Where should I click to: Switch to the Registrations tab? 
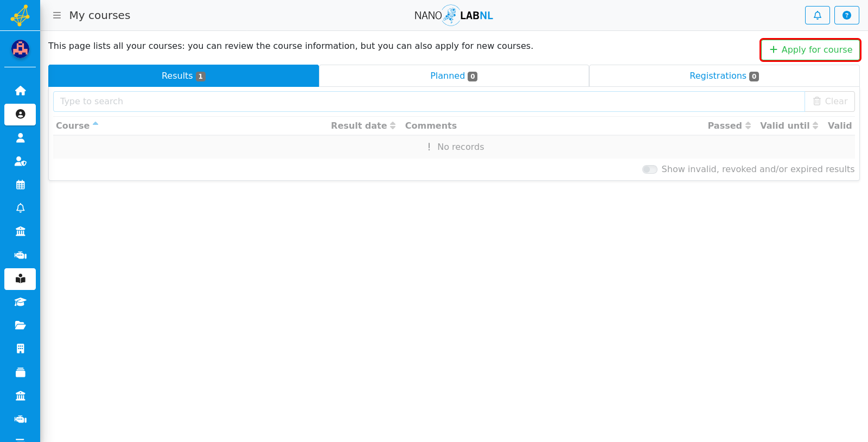click(x=724, y=76)
